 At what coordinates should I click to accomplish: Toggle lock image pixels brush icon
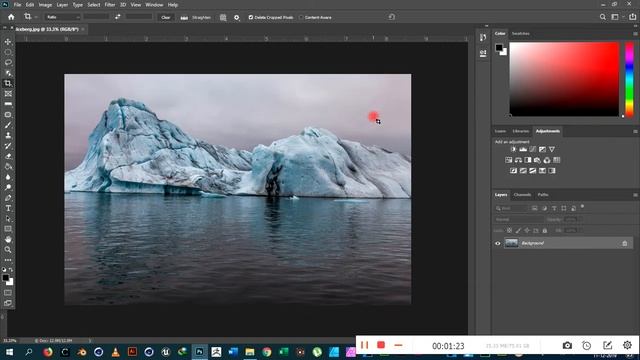(518, 231)
